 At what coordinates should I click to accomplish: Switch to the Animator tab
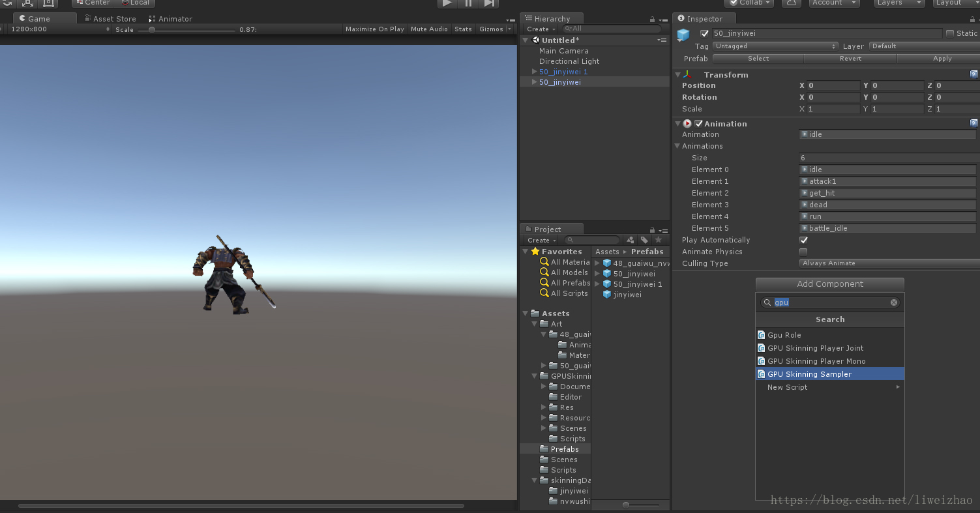(x=171, y=19)
